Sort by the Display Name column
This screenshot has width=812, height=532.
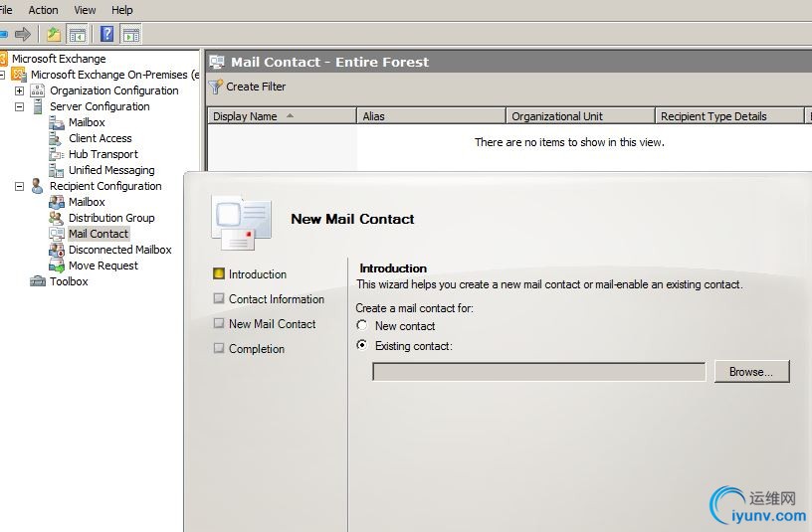point(282,116)
